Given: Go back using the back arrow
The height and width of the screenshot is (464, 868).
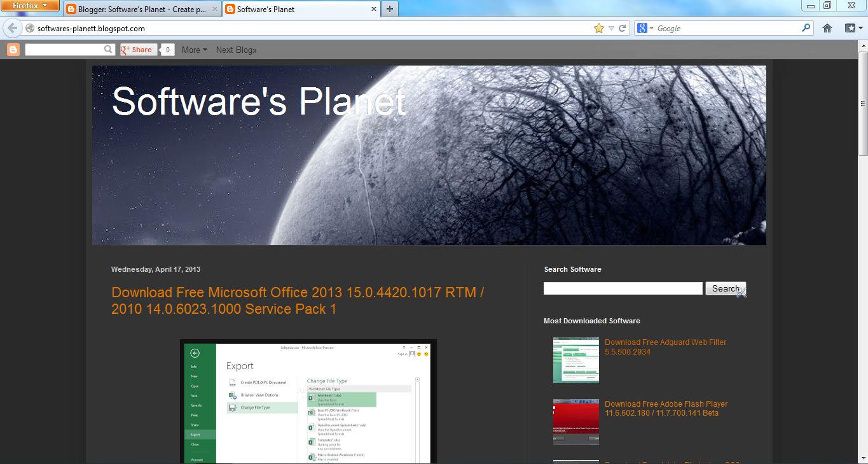Looking at the screenshot, I should 11,28.
